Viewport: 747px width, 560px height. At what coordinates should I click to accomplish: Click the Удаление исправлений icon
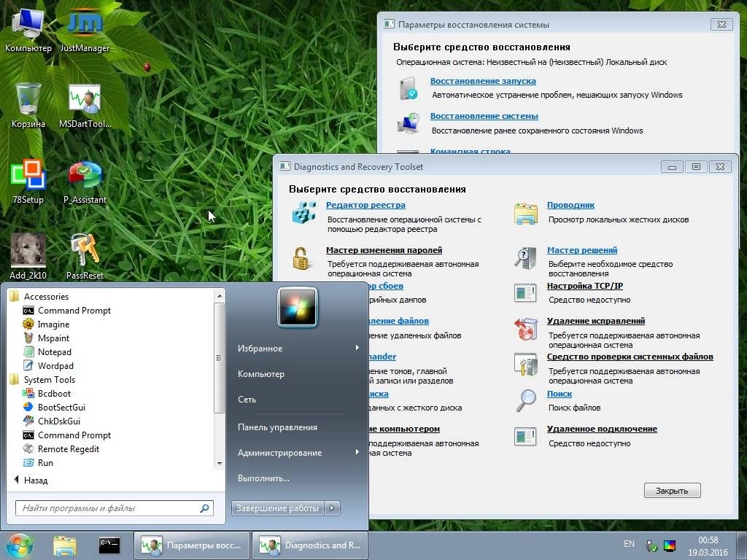(x=525, y=329)
